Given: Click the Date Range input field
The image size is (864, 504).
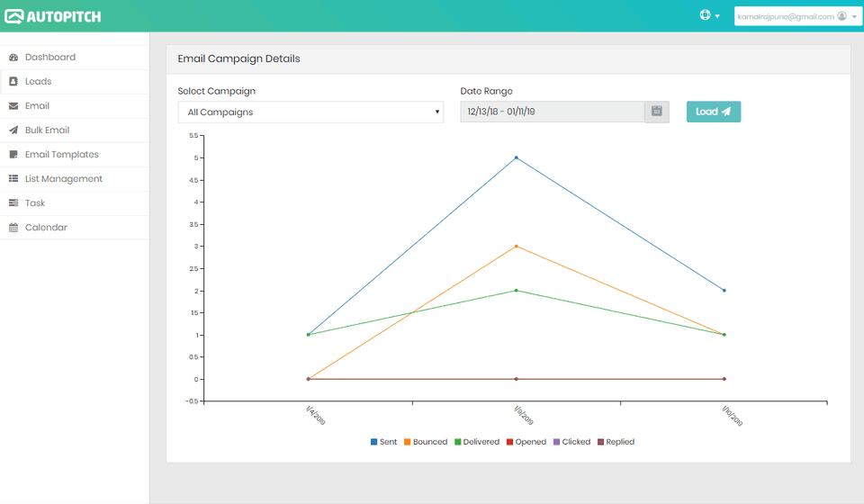Looking at the screenshot, I should pos(552,112).
